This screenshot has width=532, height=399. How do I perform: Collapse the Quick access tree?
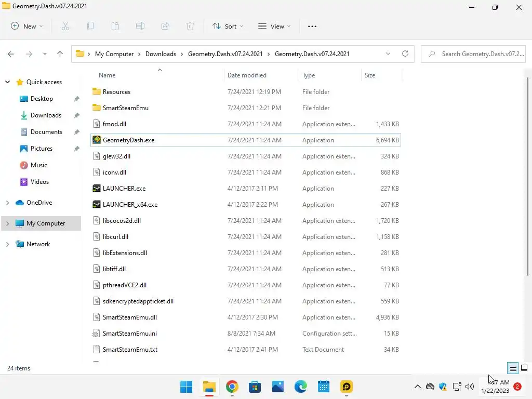point(7,82)
